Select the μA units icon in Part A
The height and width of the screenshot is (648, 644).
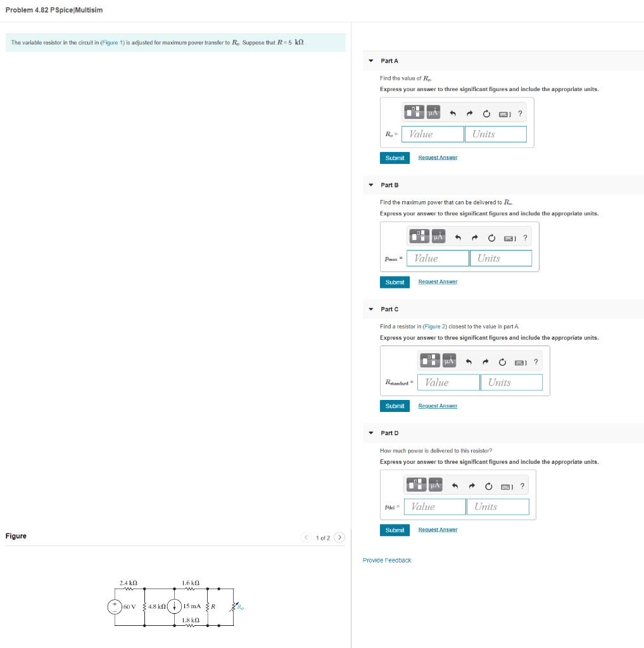coord(432,113)
